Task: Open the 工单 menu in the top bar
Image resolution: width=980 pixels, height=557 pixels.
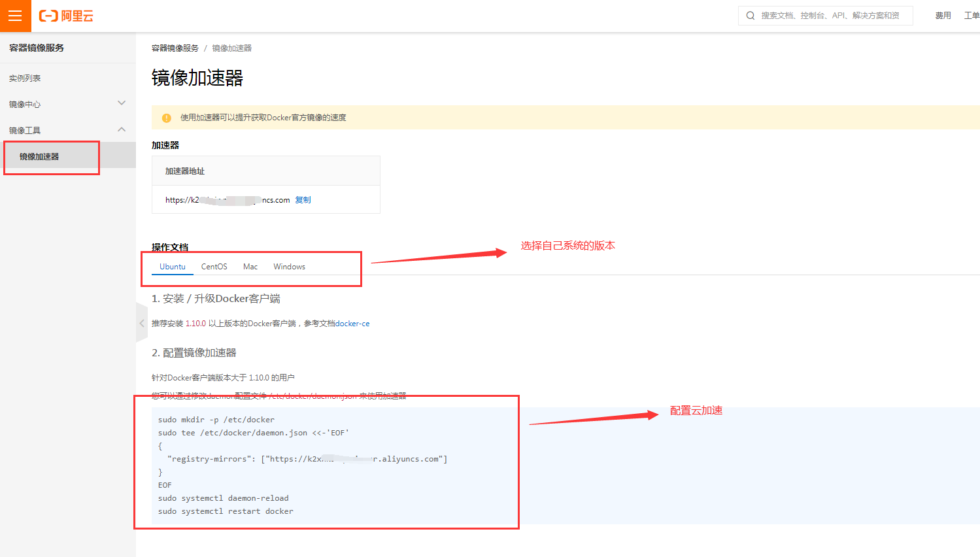Action: coord(973,15)
